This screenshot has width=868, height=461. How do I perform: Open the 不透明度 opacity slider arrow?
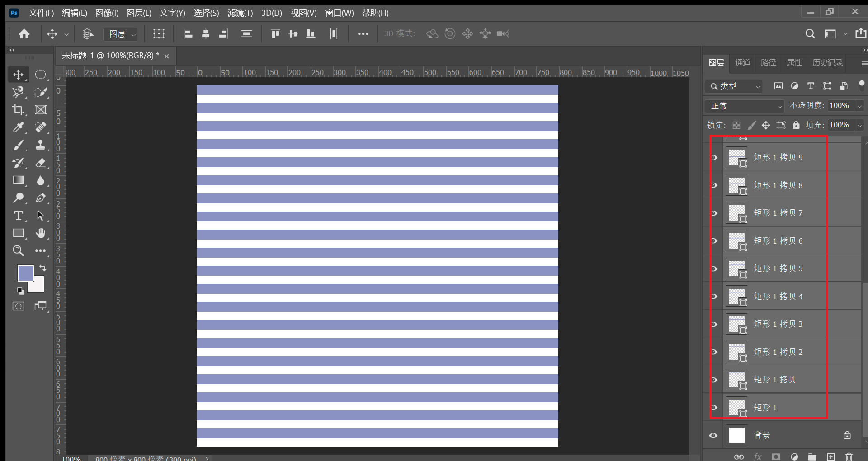pos(859,106)
